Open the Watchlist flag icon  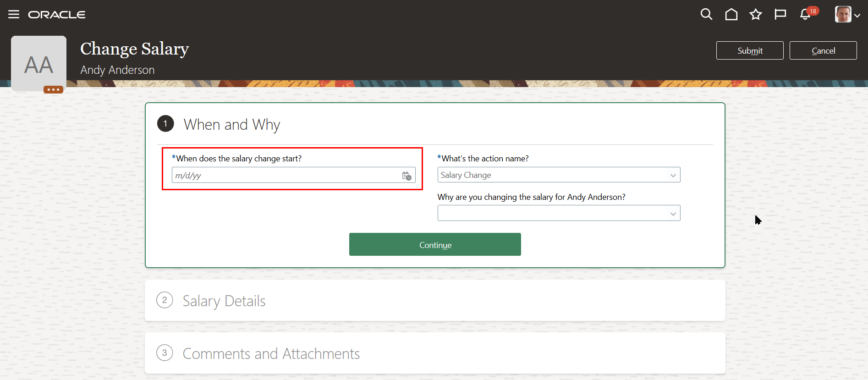click(x=780, y=14)
